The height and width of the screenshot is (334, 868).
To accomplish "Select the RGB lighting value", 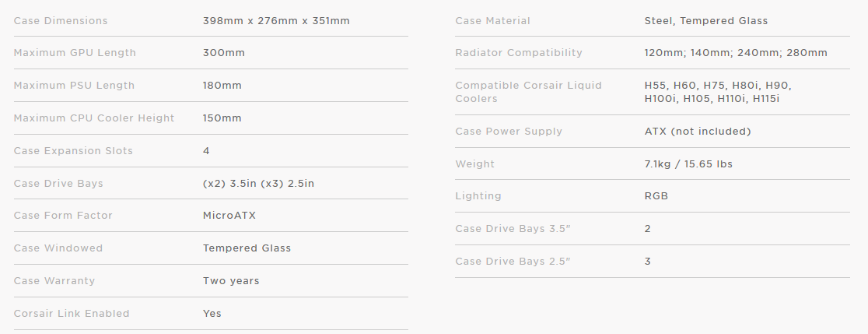I will (656, 196).
